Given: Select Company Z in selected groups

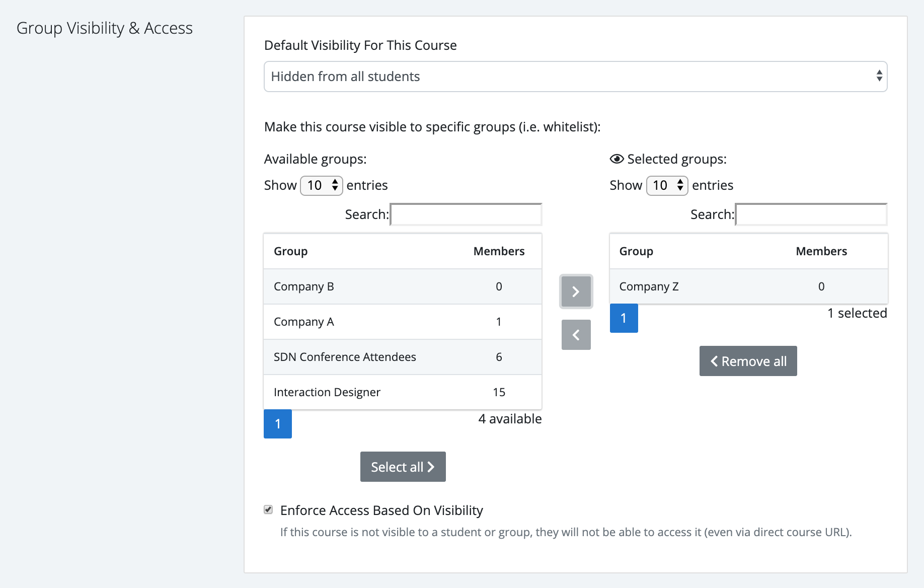Looking at the screenshot, I should click(748, 286).
